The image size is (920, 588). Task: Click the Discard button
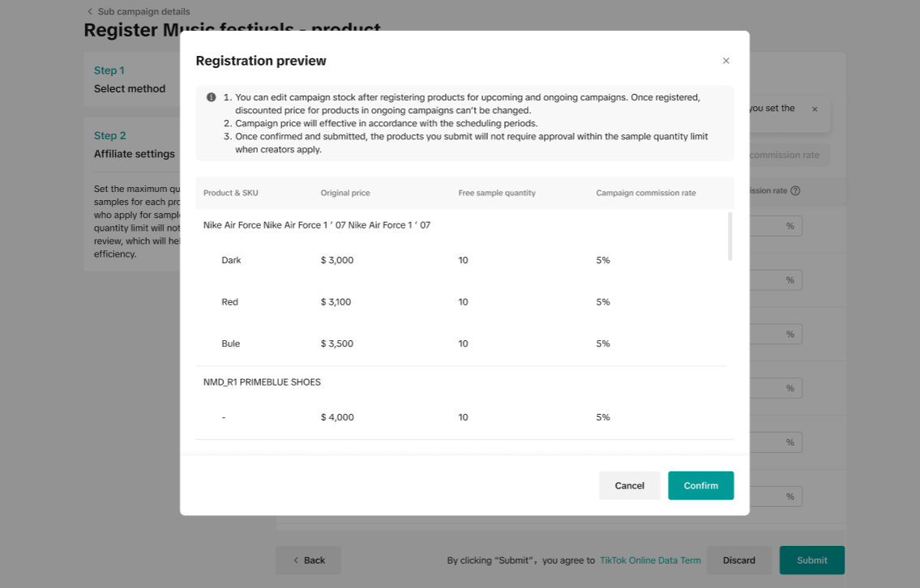(738, 560)
